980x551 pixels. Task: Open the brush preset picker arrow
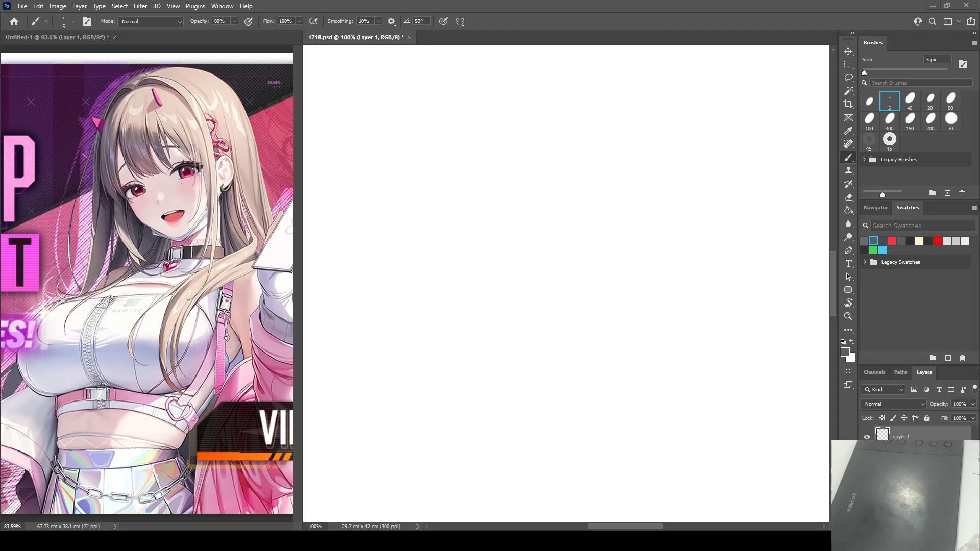74,21
